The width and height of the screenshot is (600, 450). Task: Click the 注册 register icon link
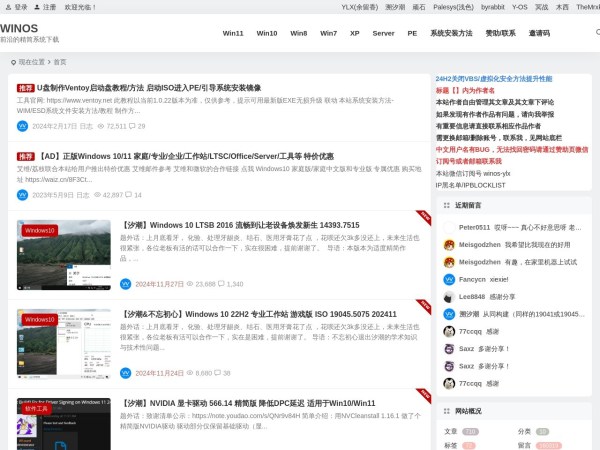click(38, 6)
